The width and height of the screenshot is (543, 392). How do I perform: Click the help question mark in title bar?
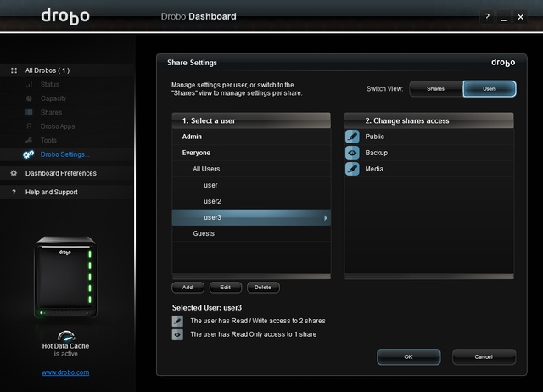coord(487,16)
